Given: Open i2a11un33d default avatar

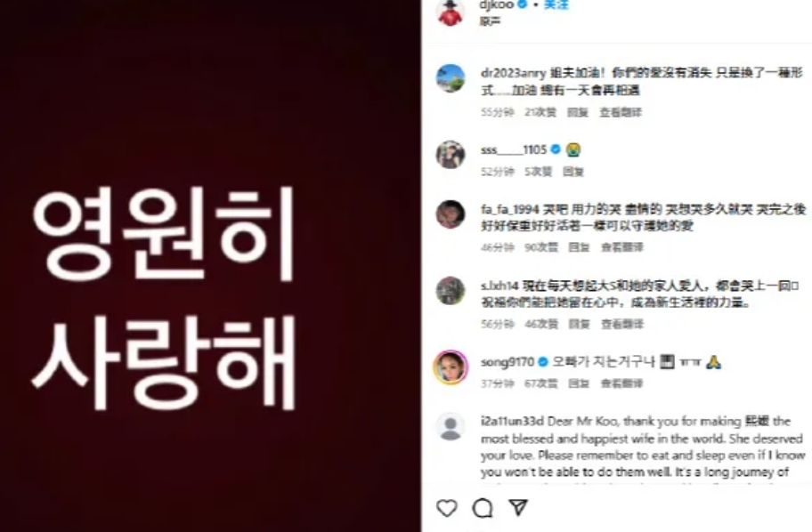Looking at the screenshot, I should click(451, 427).
